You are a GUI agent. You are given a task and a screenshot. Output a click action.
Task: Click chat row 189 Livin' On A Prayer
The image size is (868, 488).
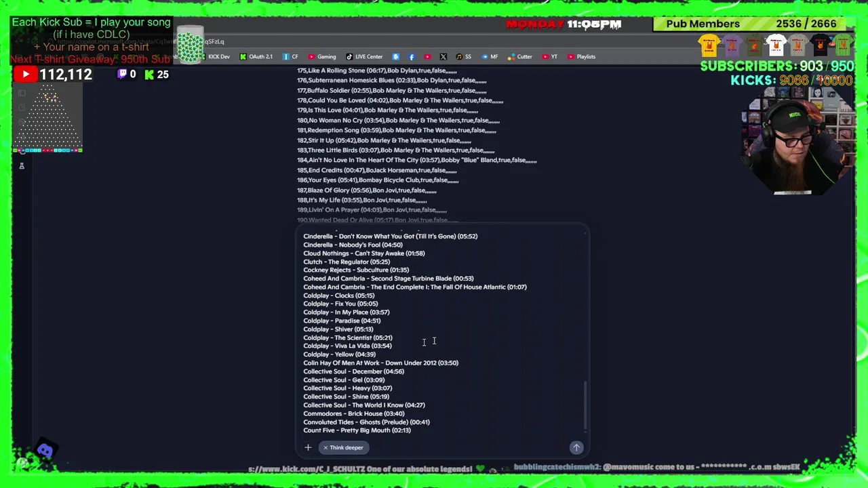click(372, 210)
